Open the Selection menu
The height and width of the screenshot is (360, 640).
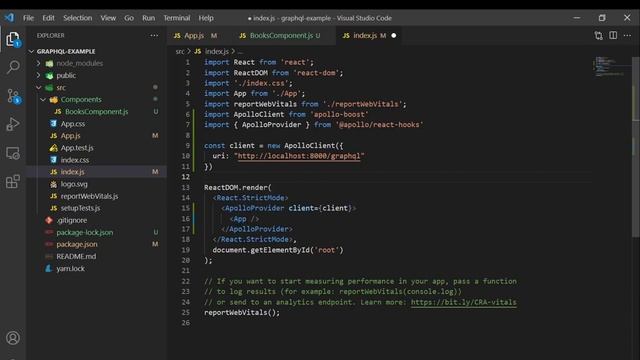(78, 18)
